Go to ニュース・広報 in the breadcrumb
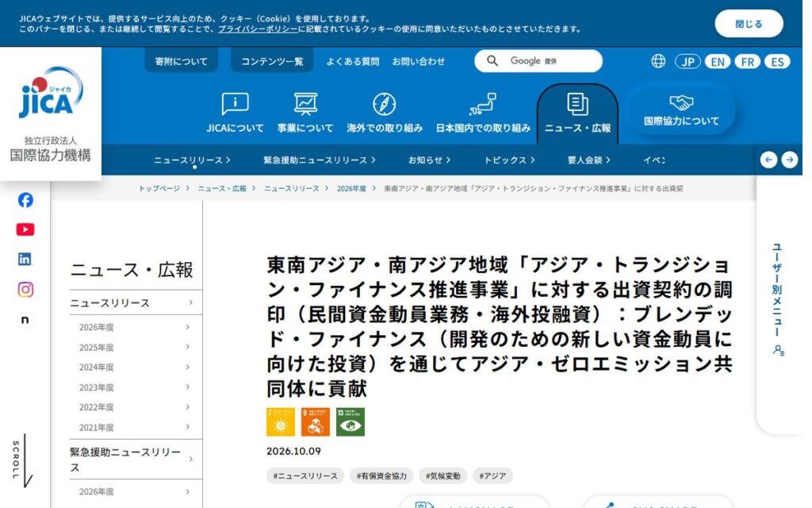 222,189
